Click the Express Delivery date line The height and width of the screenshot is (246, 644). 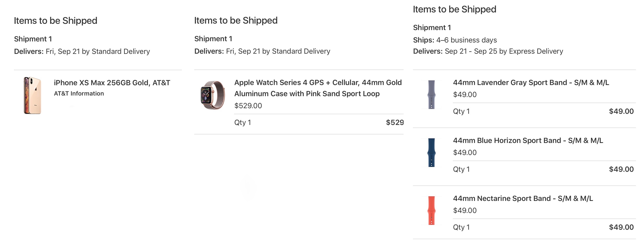tap(488, 51)
